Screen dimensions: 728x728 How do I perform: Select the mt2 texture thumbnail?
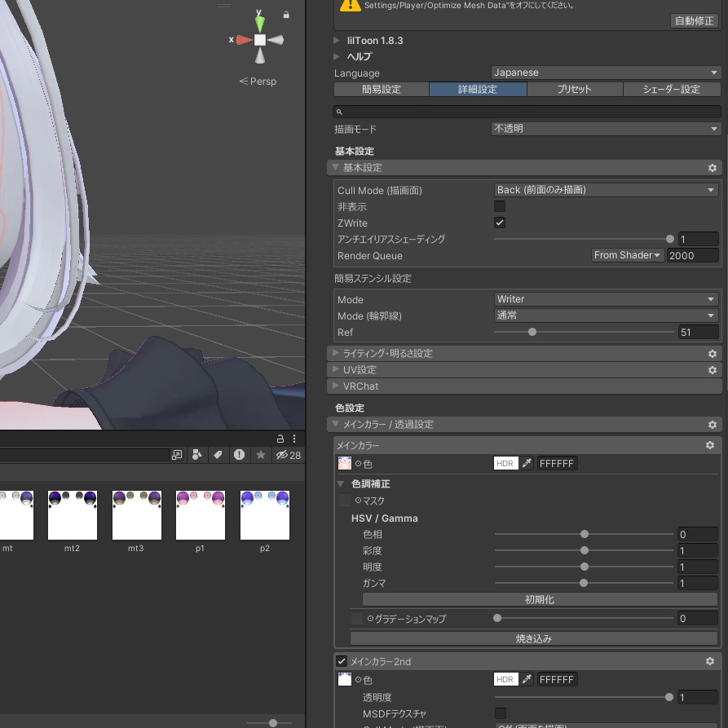[72, 515]
